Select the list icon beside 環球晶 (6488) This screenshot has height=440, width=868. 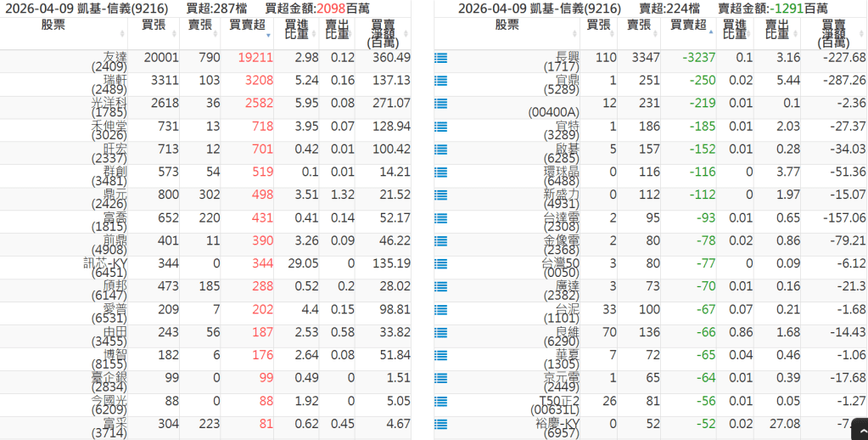tap(440, 172)
